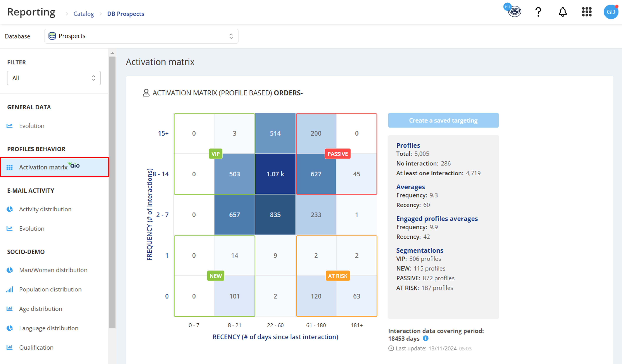The width and height of the screenshot is (622, 364).
Task: Click the 'Total: 5,005' profiles text
Action: pos(413,154)
